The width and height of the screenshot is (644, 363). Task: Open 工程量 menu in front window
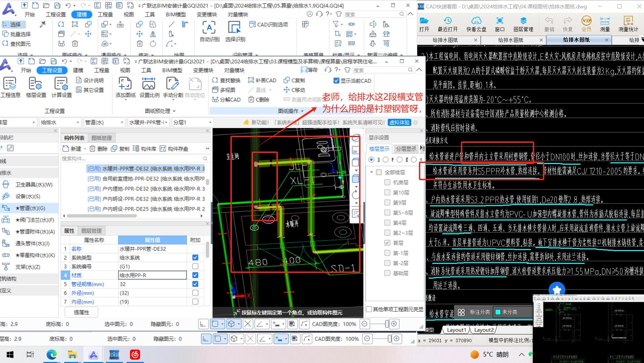(101, 70)
